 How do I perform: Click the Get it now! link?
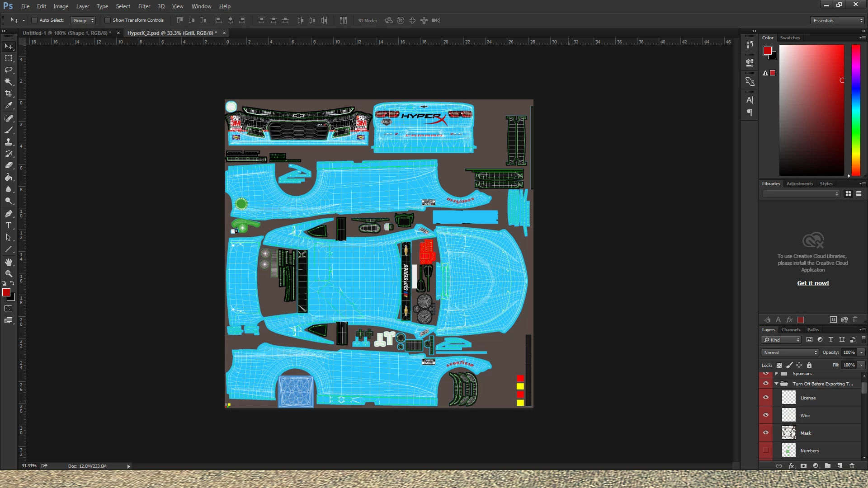pos(813,283)
